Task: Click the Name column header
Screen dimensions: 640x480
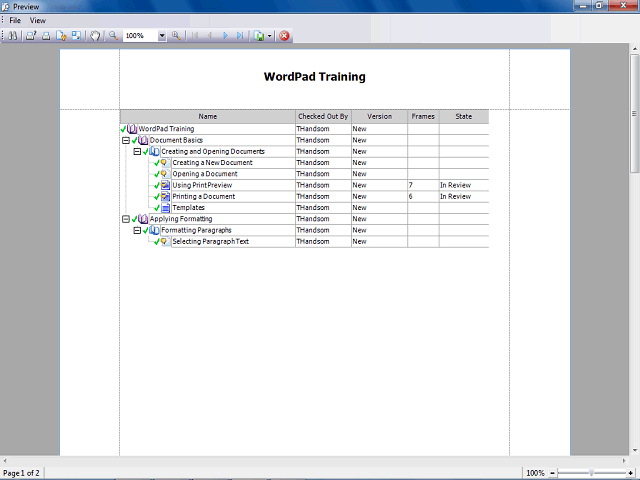Action: [208, 116]
